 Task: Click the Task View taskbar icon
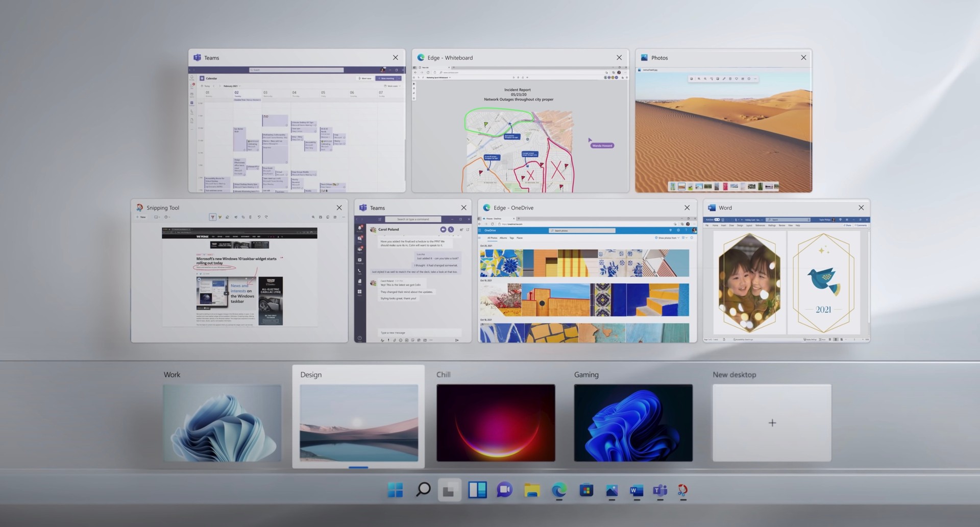tap(449, 490)
